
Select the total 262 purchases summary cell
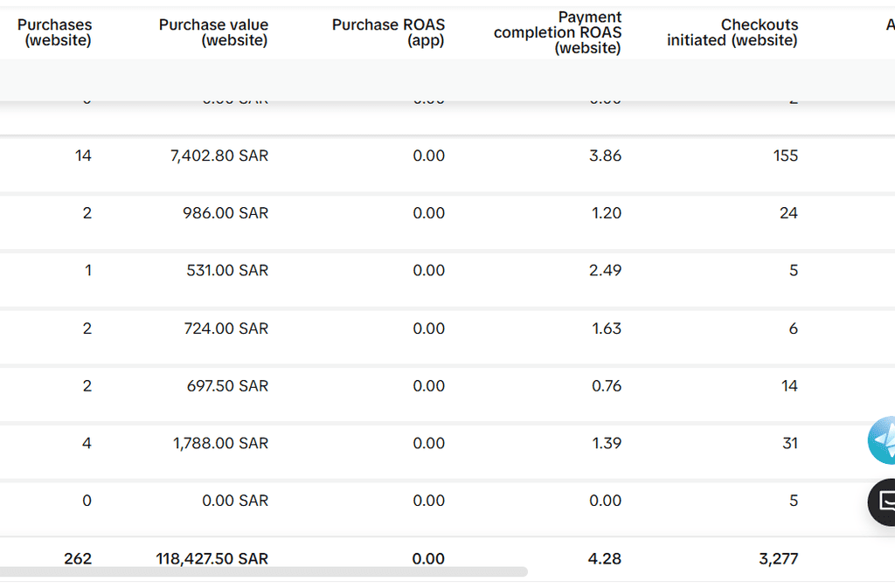(78, 559)
